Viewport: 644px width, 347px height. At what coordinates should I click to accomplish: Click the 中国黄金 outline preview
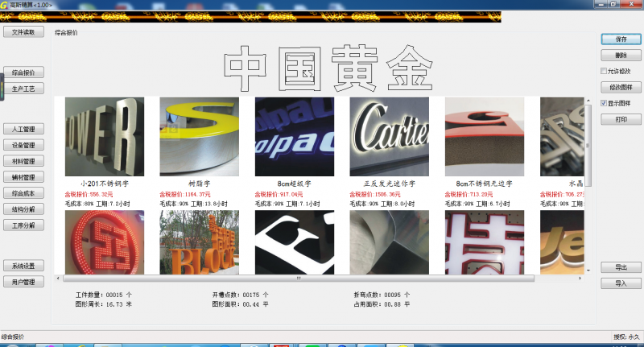coord(328,68)
